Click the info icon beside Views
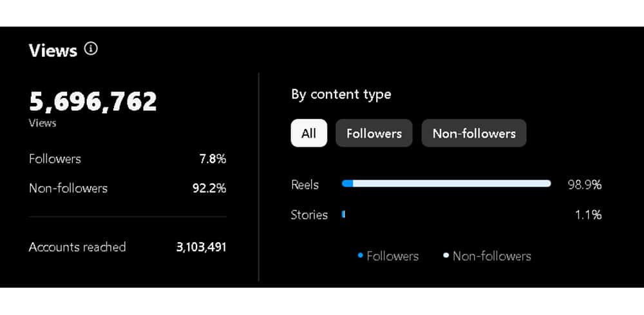The image size is (644, 315). 91,49
